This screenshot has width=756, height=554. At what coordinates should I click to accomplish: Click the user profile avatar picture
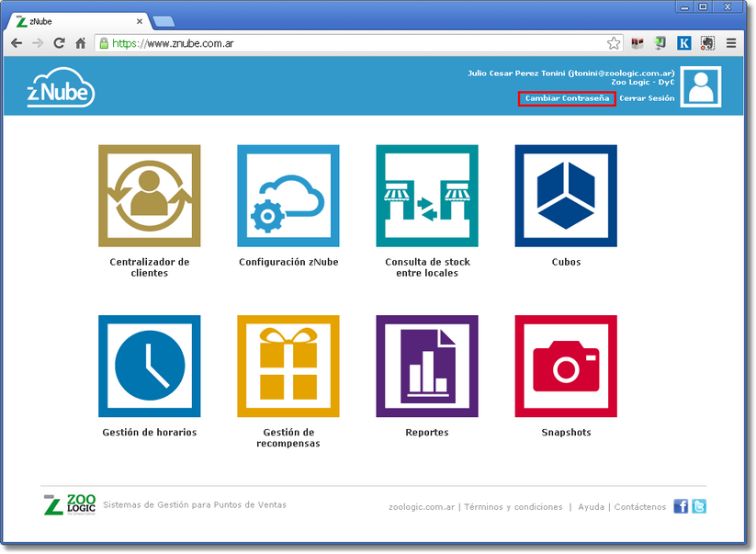(x=701, y=87)
